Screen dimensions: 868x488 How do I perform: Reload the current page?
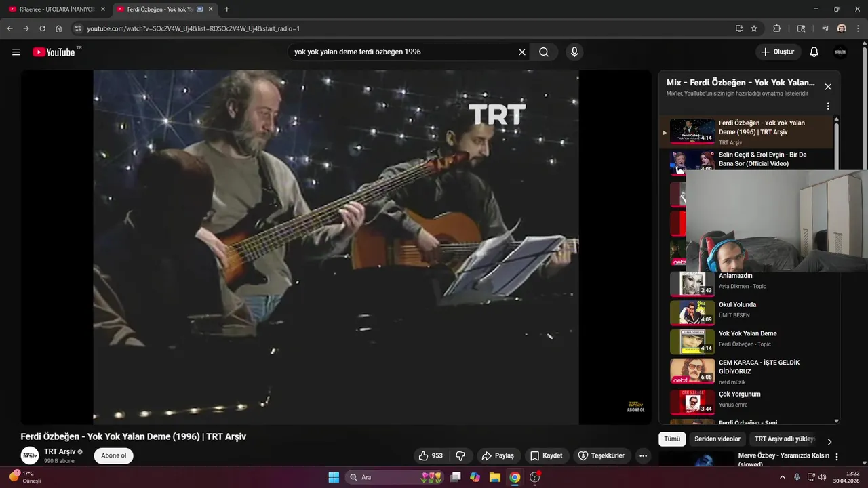pyautogui.click(x=42, y=28)
